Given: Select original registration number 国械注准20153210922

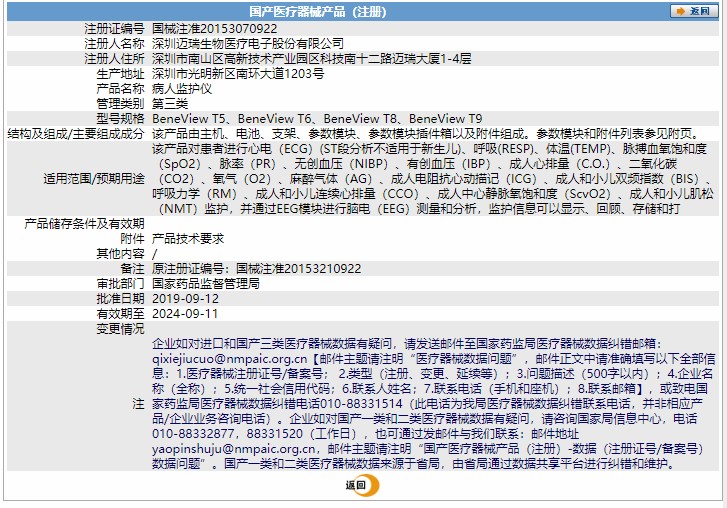Looking at the screenshot, I should pos(299,269).
